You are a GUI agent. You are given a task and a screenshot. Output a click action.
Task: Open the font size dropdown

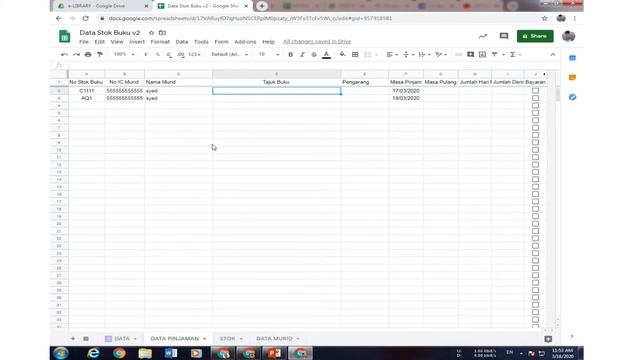269,54
